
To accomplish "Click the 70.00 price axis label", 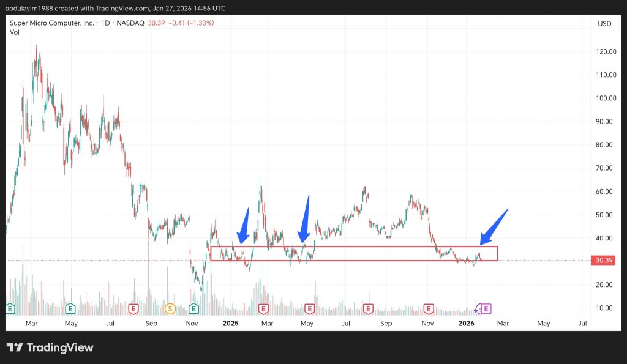I will (604, 168).
